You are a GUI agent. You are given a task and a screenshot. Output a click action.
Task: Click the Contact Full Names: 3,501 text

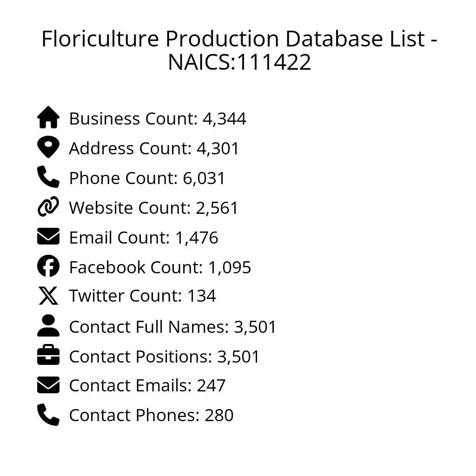tap(172, 327)
